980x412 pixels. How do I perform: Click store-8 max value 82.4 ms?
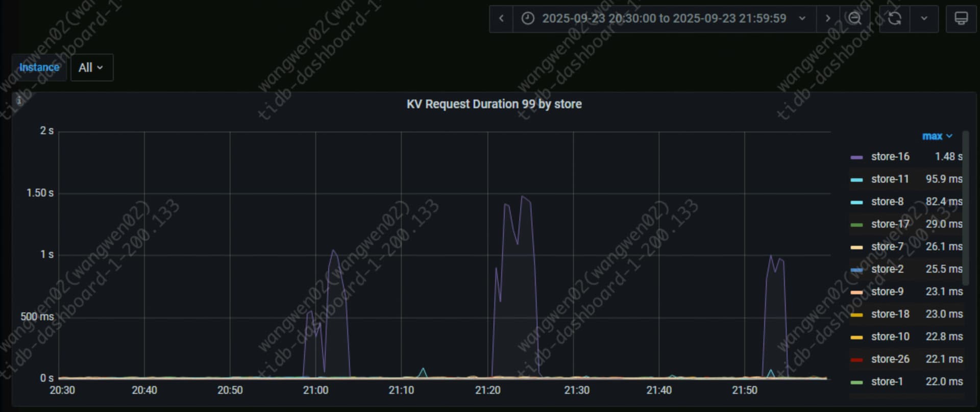(x=944, y=202)
